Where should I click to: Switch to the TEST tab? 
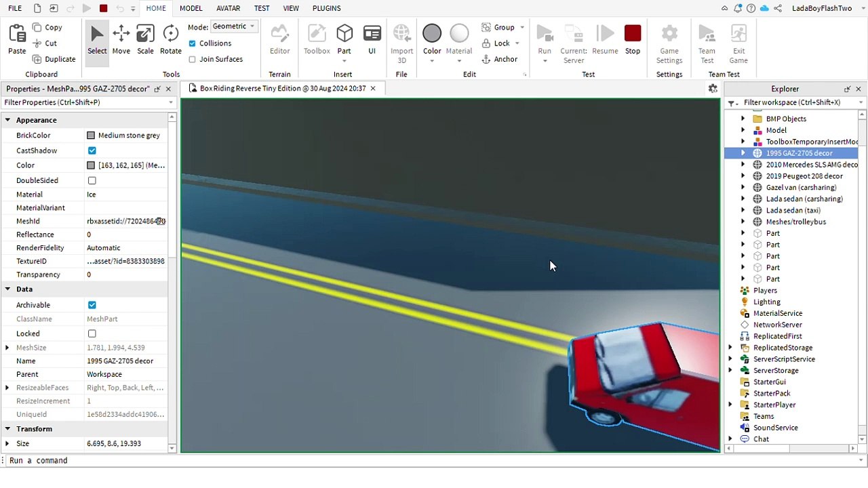pyautogui.click(x=261, y=8)
